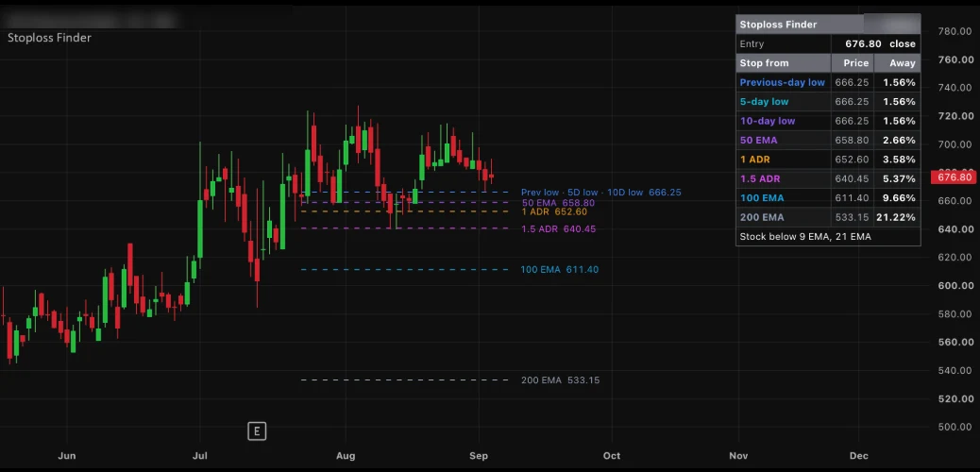The height and width of the screenshot is (472, 980).
Task: Click price 666.25 in 5-day low row
Action: pos(852,102)
